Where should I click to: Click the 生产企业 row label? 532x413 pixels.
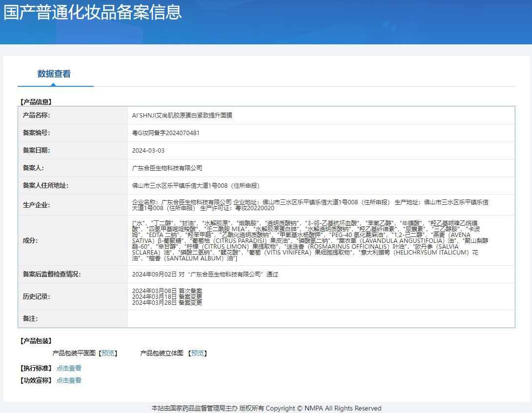pos(36,205)
